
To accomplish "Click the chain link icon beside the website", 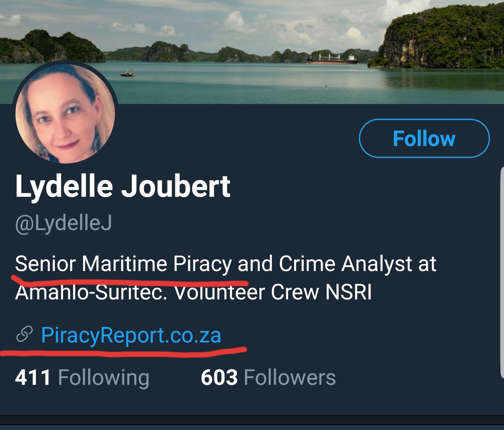I will click(x=25, y=334).
